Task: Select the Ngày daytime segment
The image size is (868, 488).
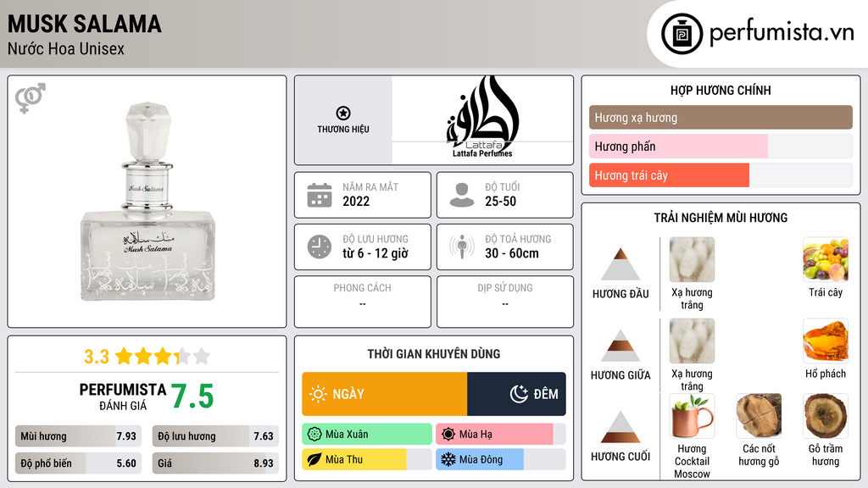Action: [384, 394]
